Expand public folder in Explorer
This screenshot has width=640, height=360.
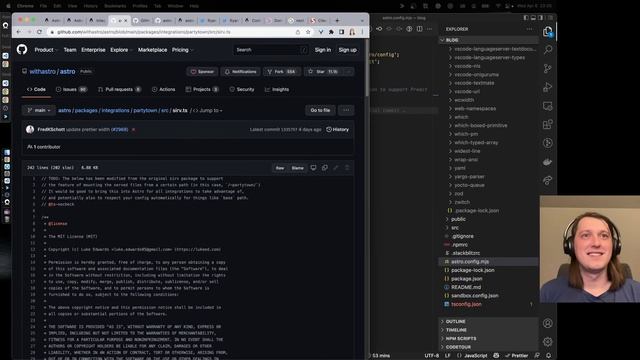click(x=489, y=219)
